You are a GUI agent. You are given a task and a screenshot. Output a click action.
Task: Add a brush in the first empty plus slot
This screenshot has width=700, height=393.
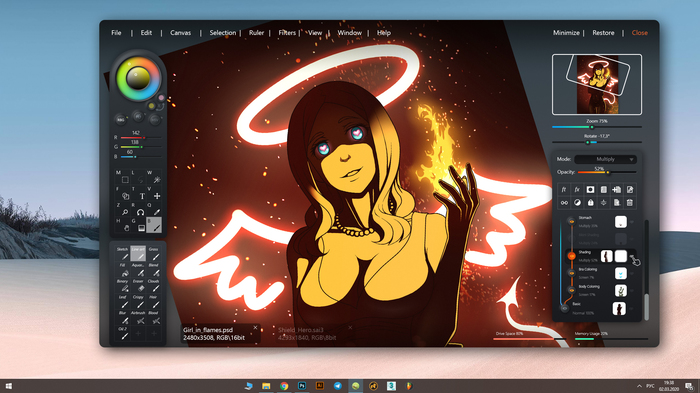[138, 333]
